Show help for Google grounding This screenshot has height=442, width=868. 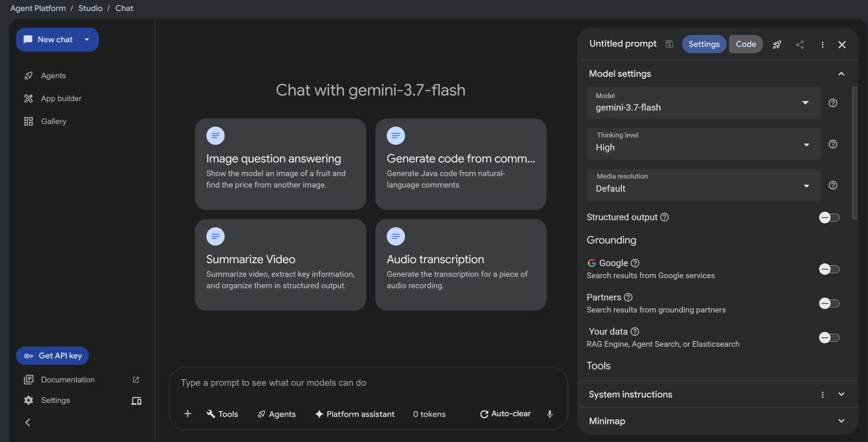[x=635, y=263]
